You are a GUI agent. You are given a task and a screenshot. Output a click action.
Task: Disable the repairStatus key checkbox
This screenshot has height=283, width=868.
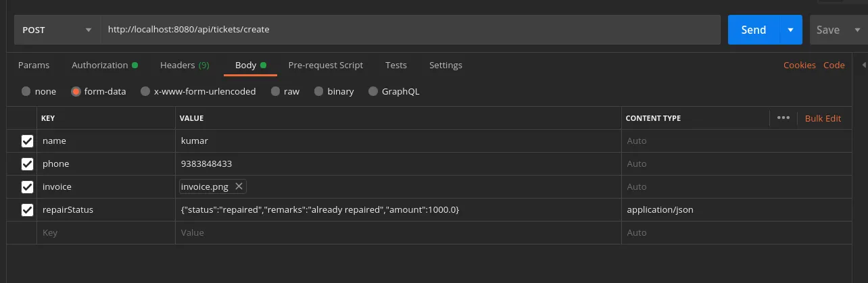(x=28, y=210)
